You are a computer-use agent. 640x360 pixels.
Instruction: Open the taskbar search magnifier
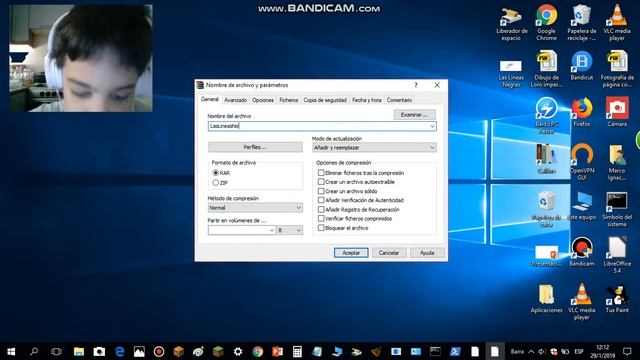pyautogui.click(x=34, y=351)
